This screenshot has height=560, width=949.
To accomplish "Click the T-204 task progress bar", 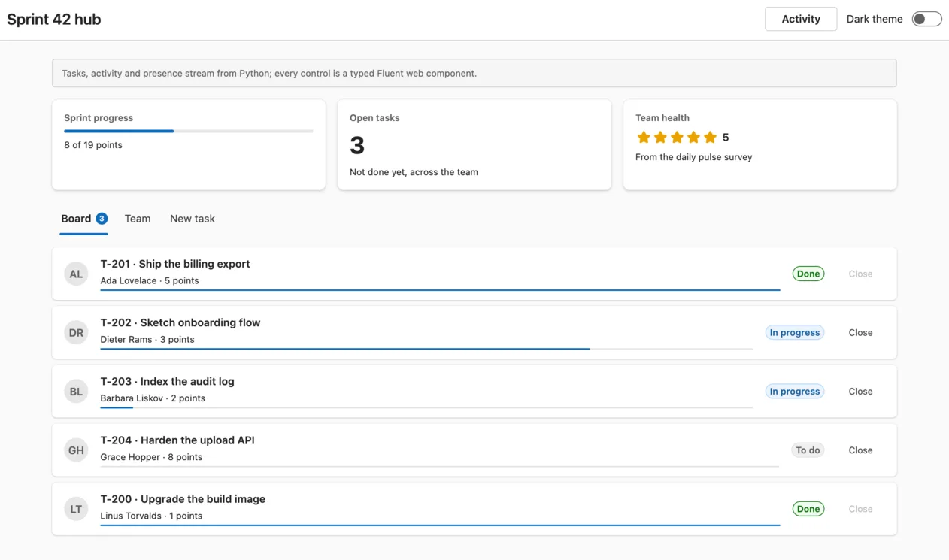I will click(x=440, y=466).
